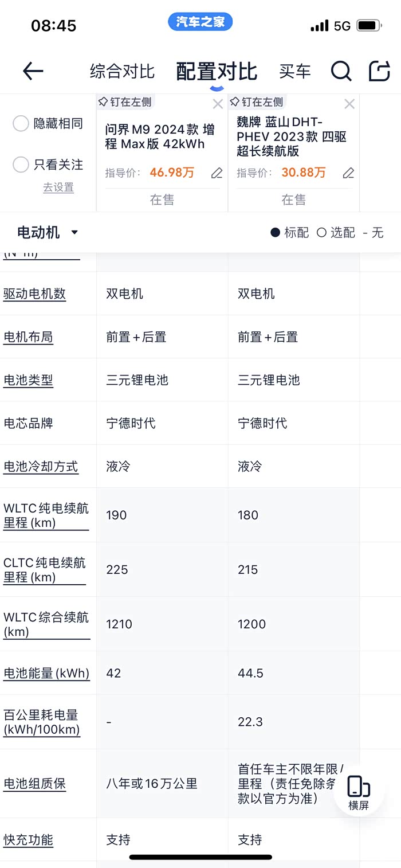Viewport: 401px width, 868px height.
Task: Open the search magnifier icon
Action: coord(341,71)
